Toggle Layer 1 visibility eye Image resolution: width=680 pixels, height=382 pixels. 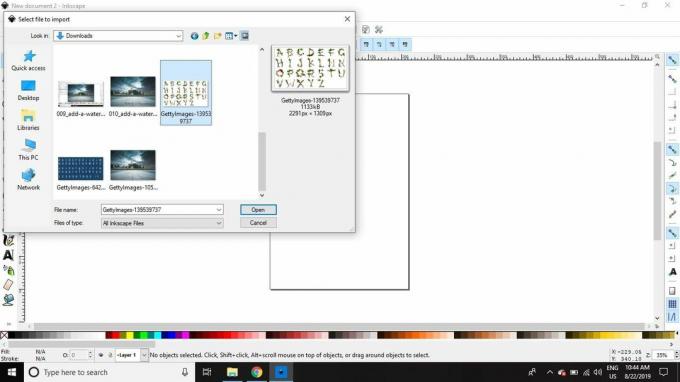101,355
